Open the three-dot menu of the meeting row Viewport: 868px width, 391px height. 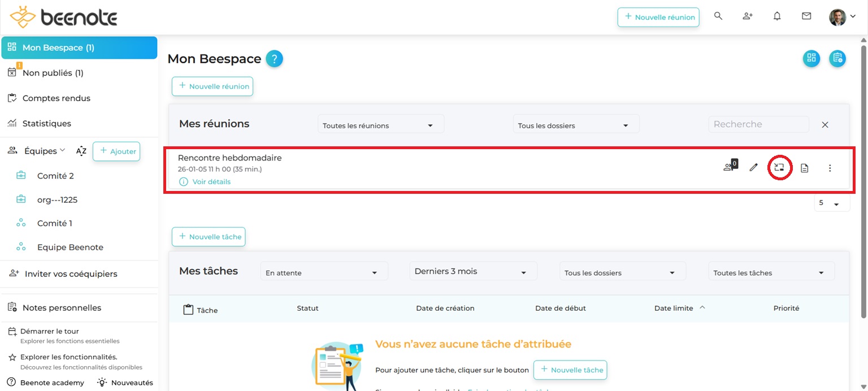[830, 168]
